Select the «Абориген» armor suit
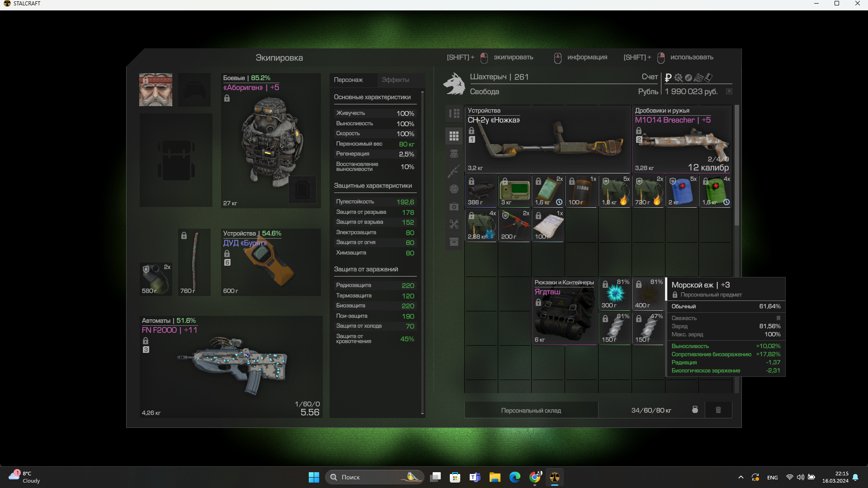Screen dimensions: 868x488 pyautogui.click(x=270, y=141)
